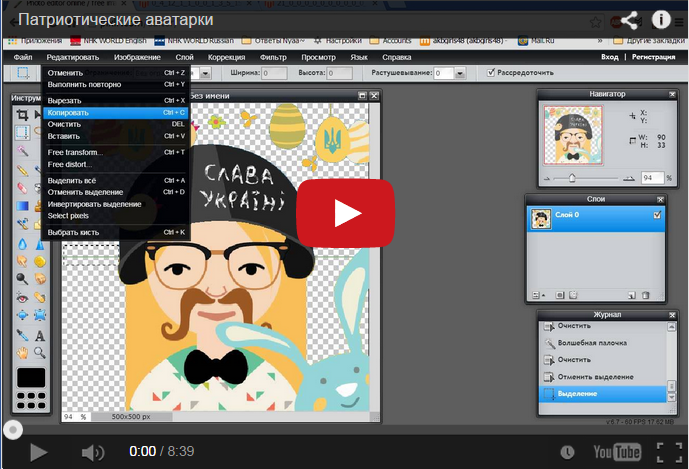Open the video info icon
This screenshot has width=689, height=469.
tap(661, 20)
